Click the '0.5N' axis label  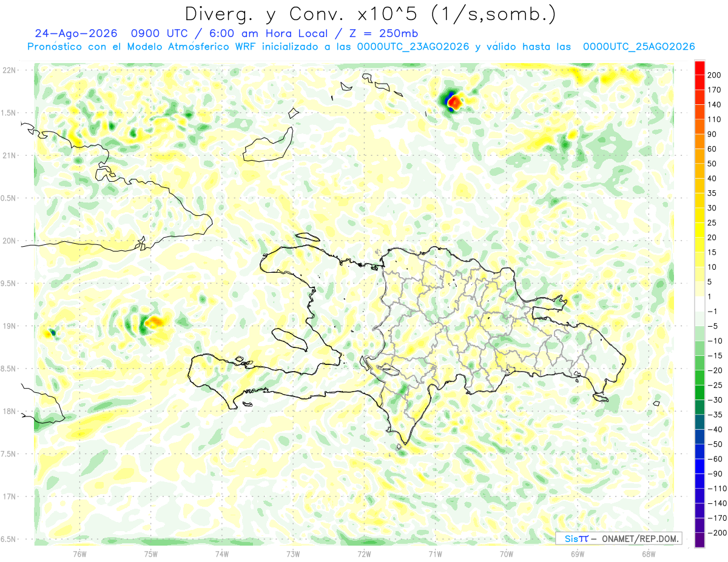(9, 198)
